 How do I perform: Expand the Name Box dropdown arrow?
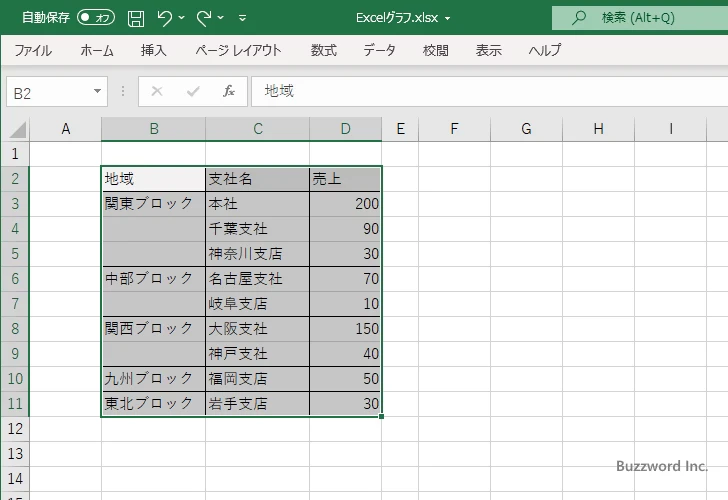[x=98, y=91]
